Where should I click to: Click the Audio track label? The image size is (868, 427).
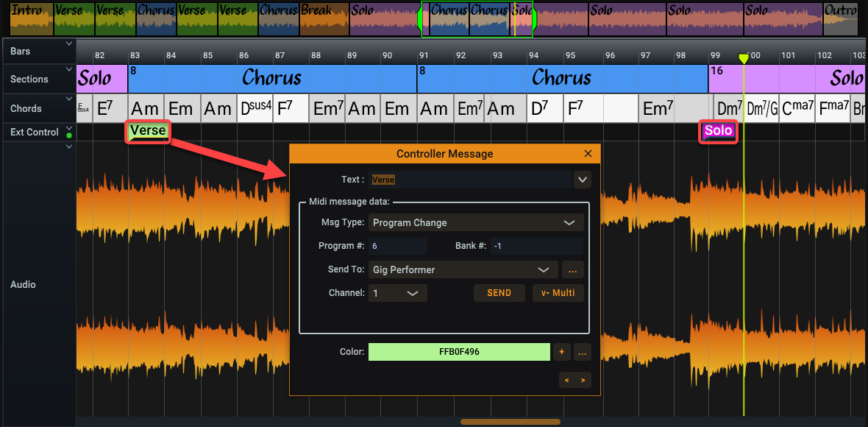[x=24, y=285]
